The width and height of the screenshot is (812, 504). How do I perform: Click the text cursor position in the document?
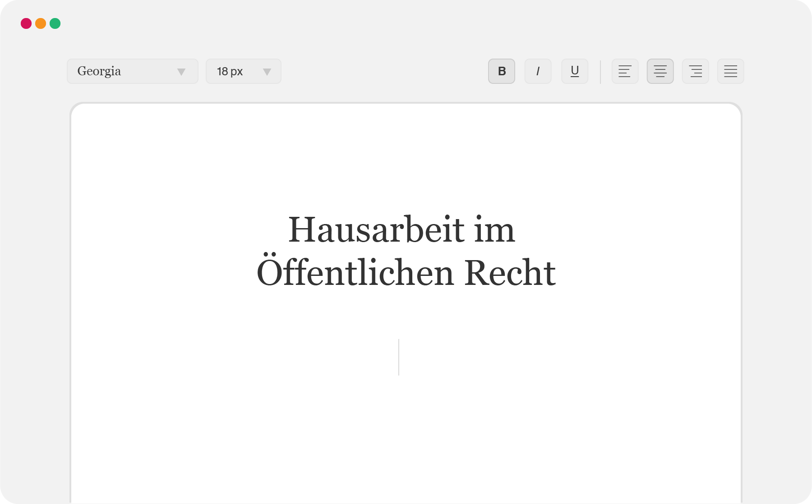pos(399,356)
